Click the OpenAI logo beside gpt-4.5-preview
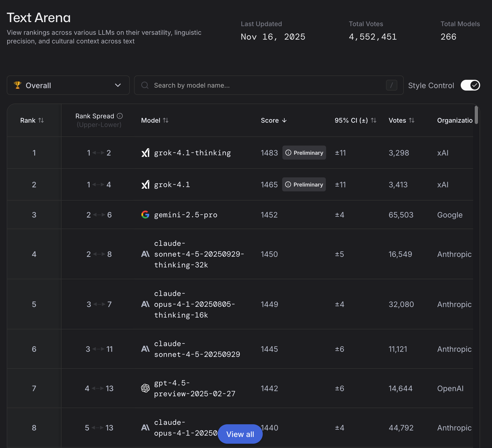The height and width of the screenshot is (448, 492). (x=145, y=388)
